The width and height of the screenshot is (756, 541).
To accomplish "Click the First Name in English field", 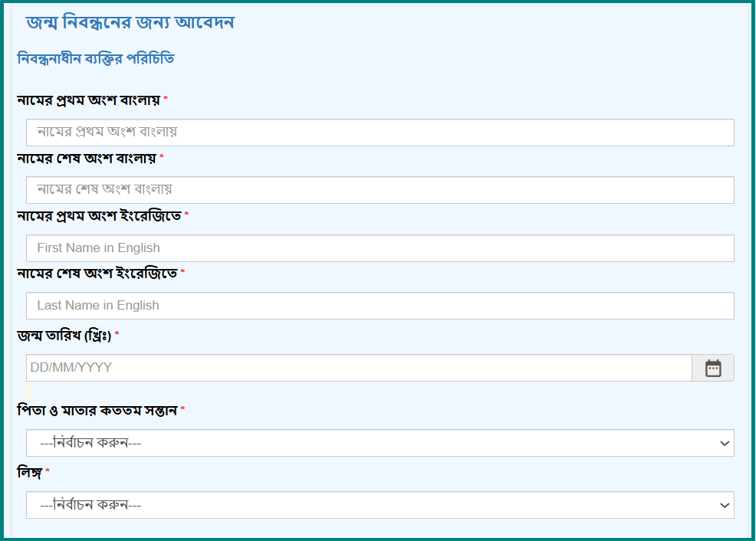I will [x=380, y=248].
